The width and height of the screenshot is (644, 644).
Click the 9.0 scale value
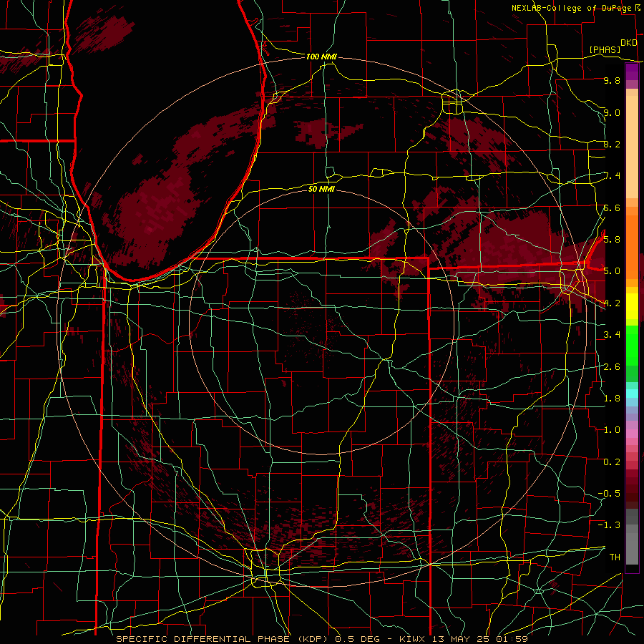coord(612,112)
